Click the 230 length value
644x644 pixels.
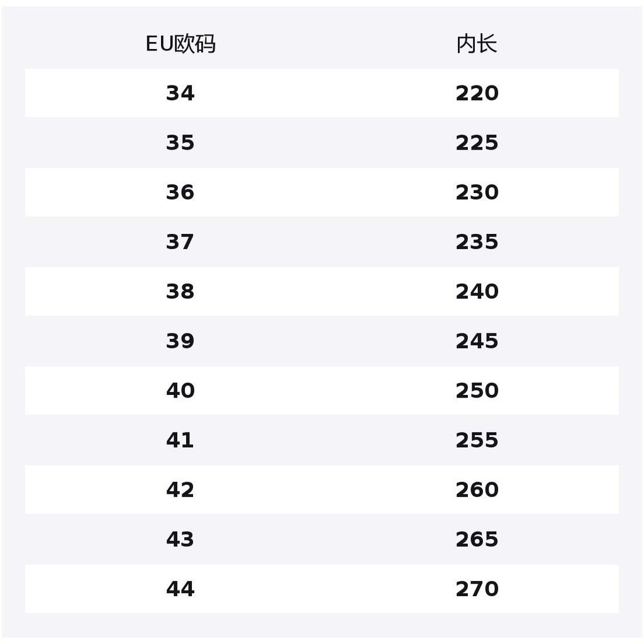[x=477, y=192]
